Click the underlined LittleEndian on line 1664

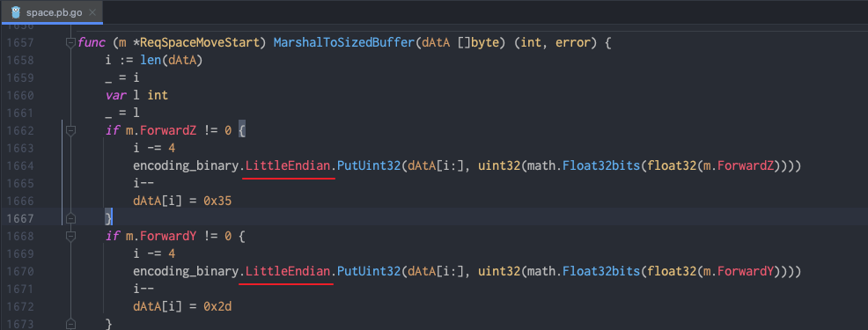tap(288, 166)
